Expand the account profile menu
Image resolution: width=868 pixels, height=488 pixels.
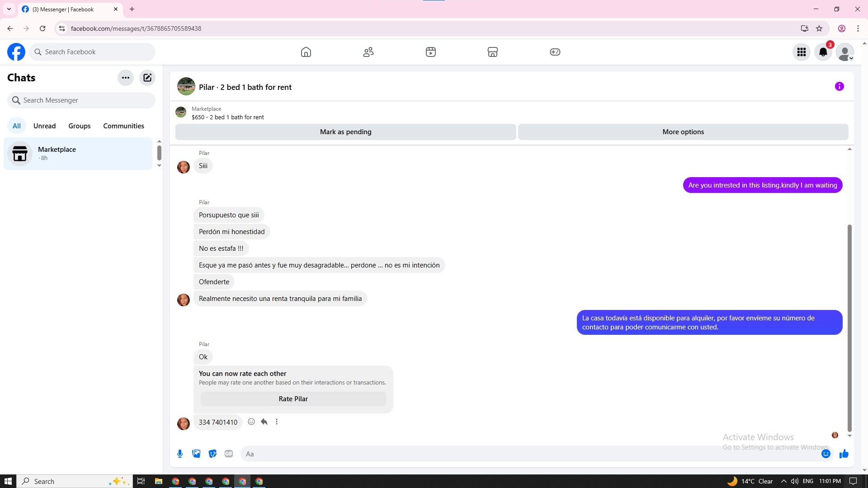(x=844, y=52)
